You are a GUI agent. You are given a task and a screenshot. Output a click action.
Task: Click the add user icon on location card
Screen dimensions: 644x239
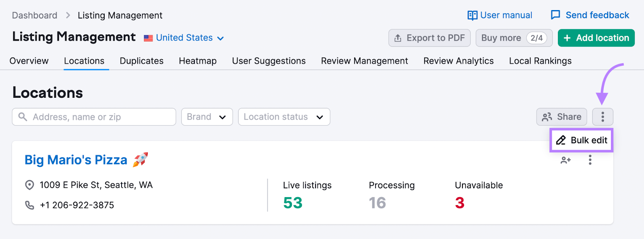pos(566,160)
